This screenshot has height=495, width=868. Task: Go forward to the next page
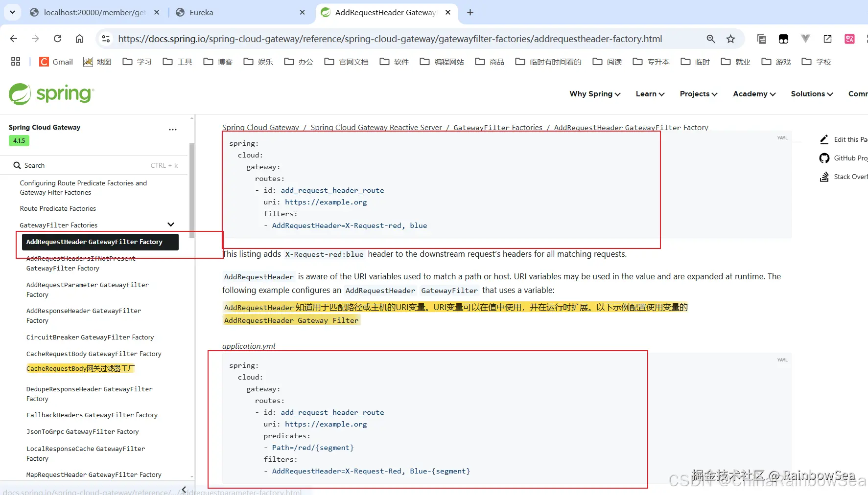[35, 39]
